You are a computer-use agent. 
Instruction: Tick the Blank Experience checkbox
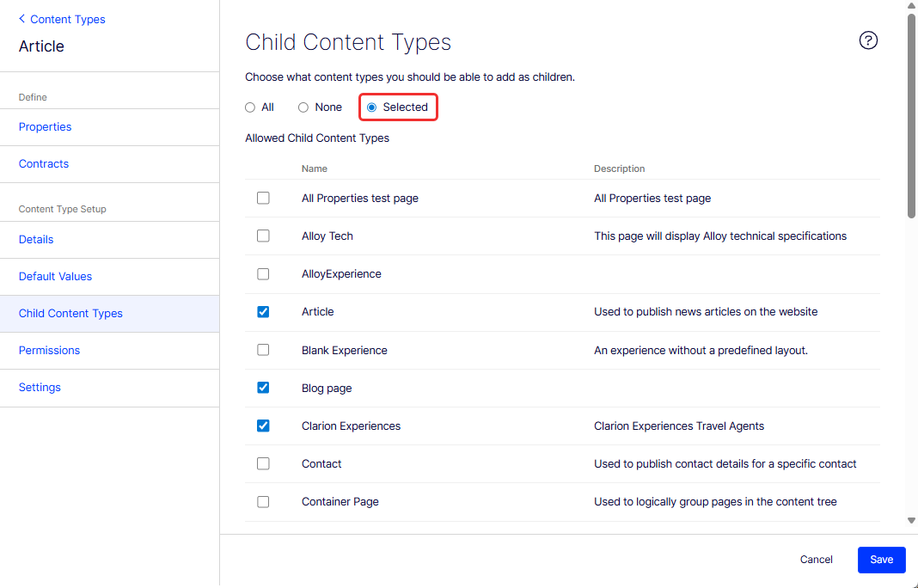tap(263, 350)
